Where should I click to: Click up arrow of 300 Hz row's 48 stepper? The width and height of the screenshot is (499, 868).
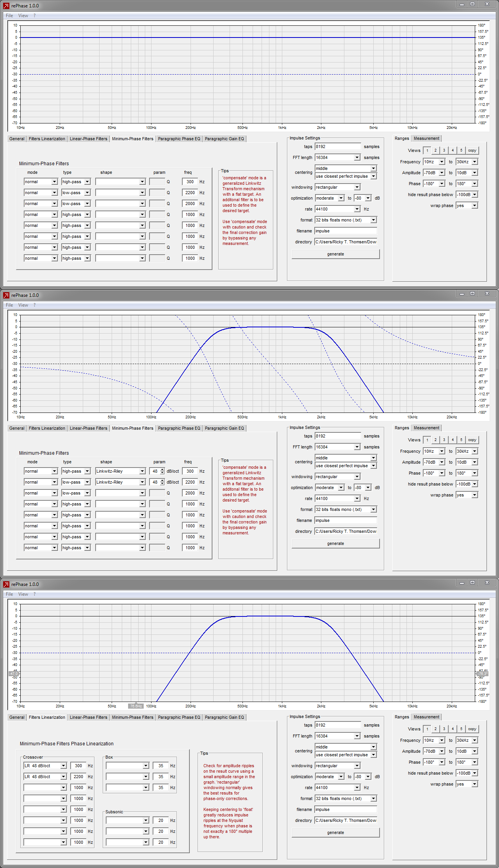[162, 470]
